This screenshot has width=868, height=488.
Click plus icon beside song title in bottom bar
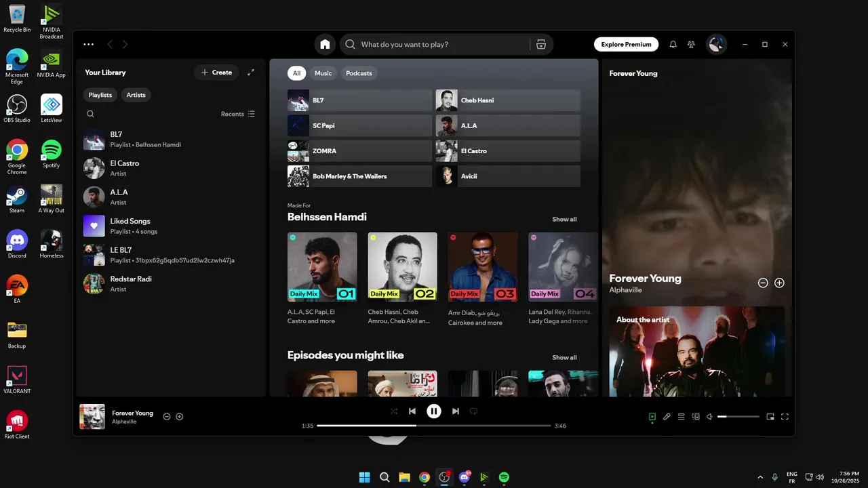(x=180, y=416)
